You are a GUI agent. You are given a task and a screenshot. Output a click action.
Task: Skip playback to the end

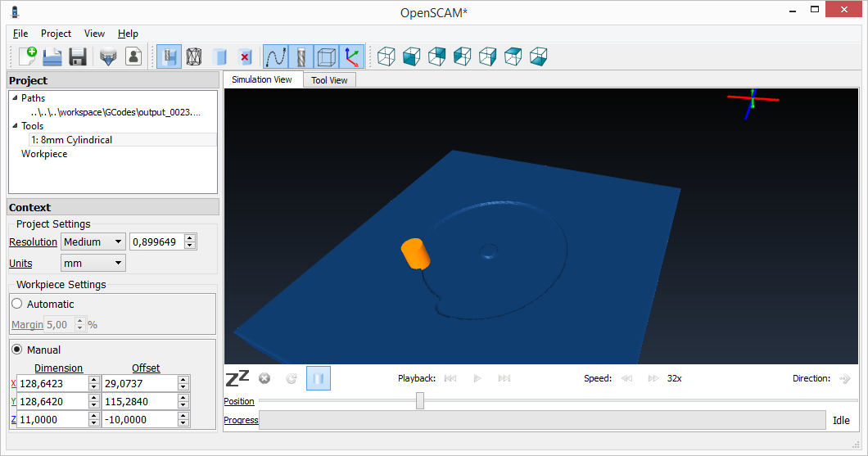[x=504, y=378]
